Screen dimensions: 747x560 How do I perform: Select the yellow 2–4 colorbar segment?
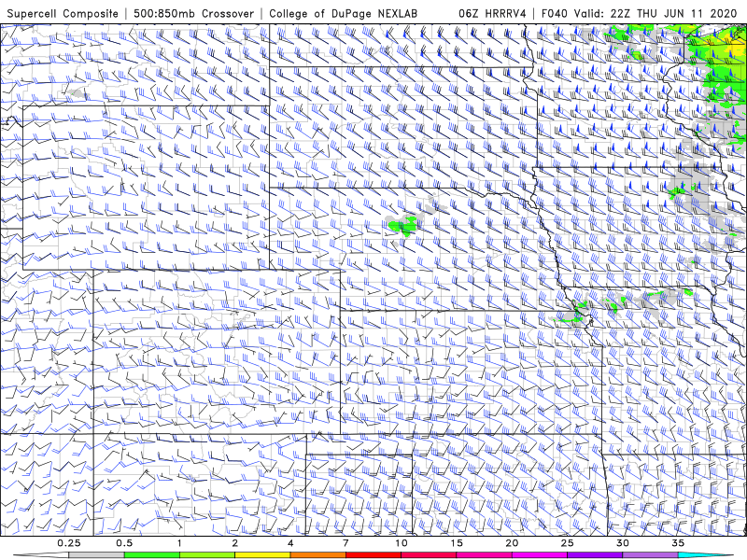pyautogui.click(x=262, y=555)
